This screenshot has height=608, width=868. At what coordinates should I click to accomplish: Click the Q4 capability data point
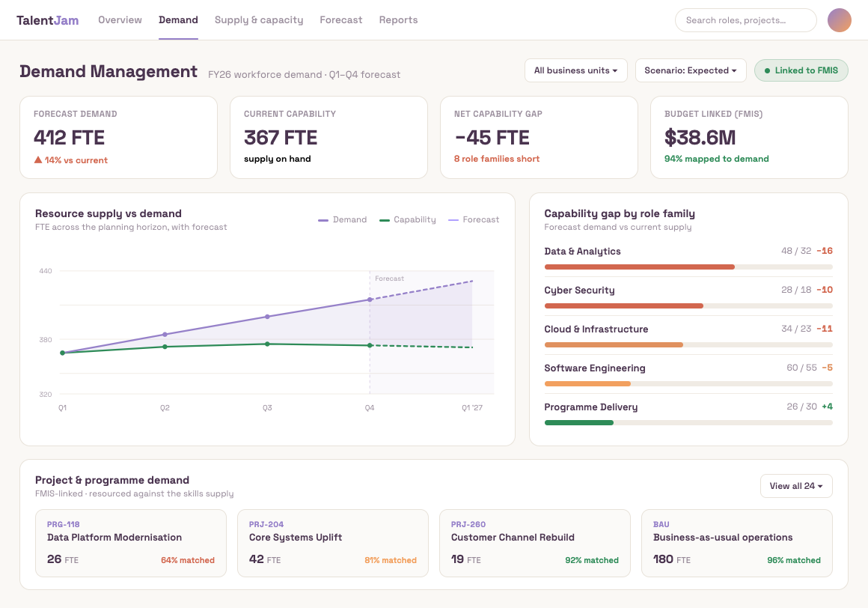click(370, 345)
